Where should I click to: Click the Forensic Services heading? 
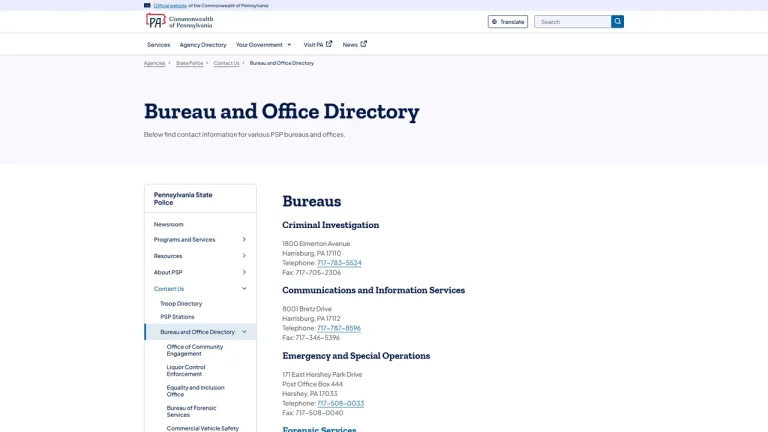319,429
